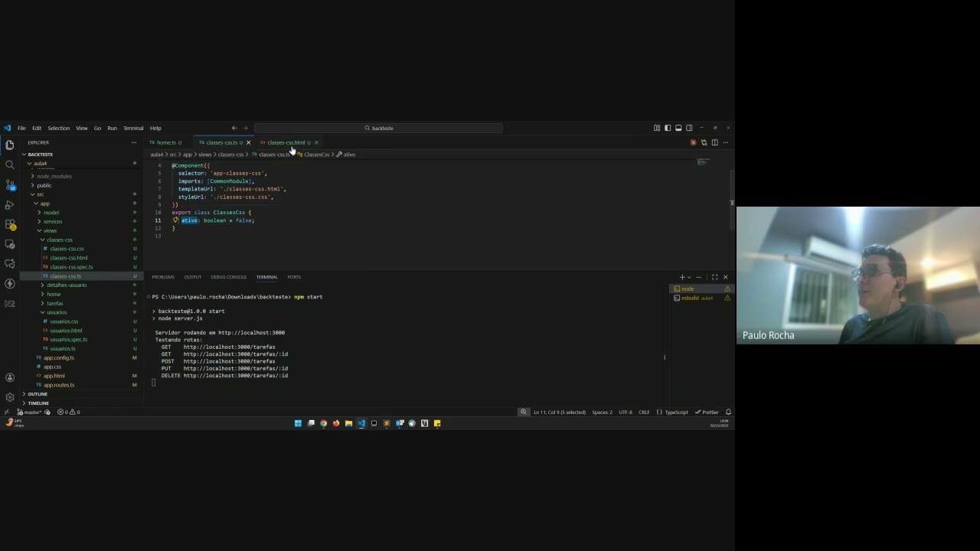
Task: Open Source Control view with badge
Action: tap(10, 184)
